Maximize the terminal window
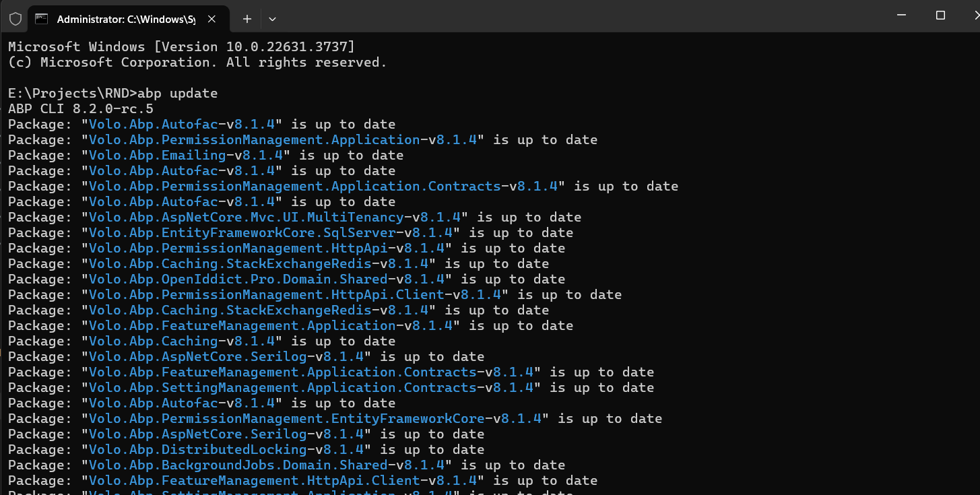The image size is (980, 495). pos(940,15)
